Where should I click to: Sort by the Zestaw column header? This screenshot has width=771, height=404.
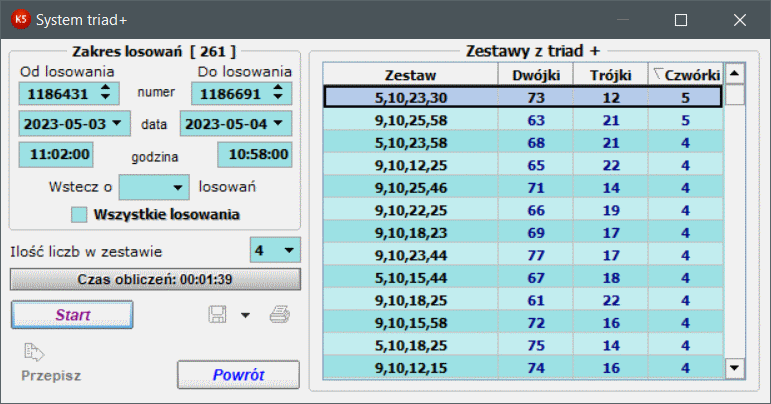pos(411,75)
